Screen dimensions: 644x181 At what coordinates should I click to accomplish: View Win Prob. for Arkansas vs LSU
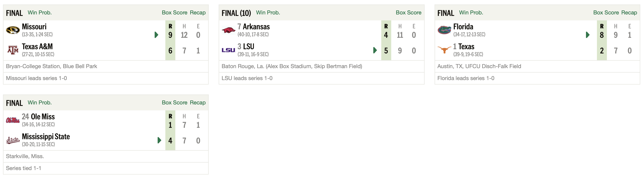[268, 12]
